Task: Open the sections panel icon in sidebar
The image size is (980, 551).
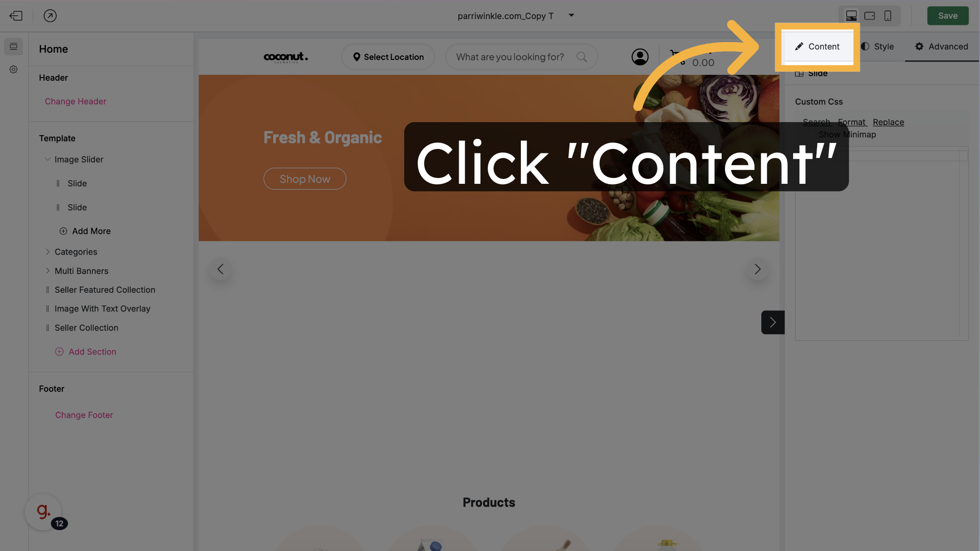Action: coord(14,46)
